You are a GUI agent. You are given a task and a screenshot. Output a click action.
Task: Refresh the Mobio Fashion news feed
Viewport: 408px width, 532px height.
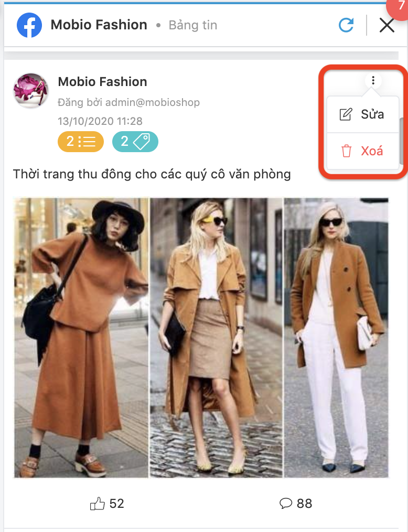click(x=346, y=25)
